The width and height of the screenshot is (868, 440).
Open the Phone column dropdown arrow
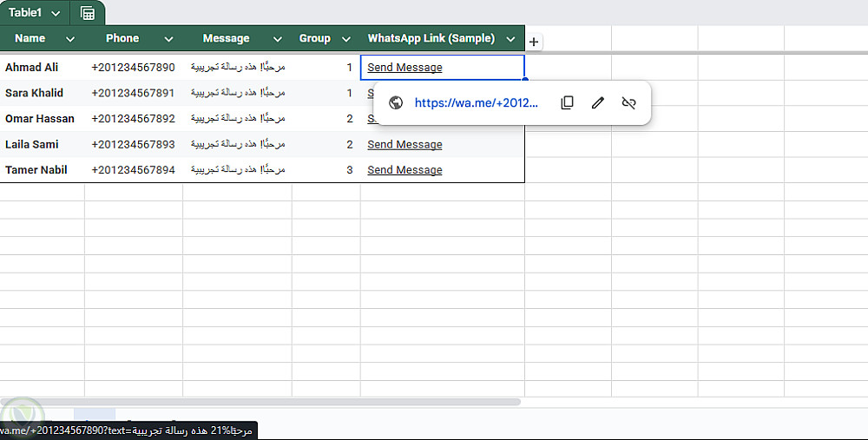click(x=168, y=39)
